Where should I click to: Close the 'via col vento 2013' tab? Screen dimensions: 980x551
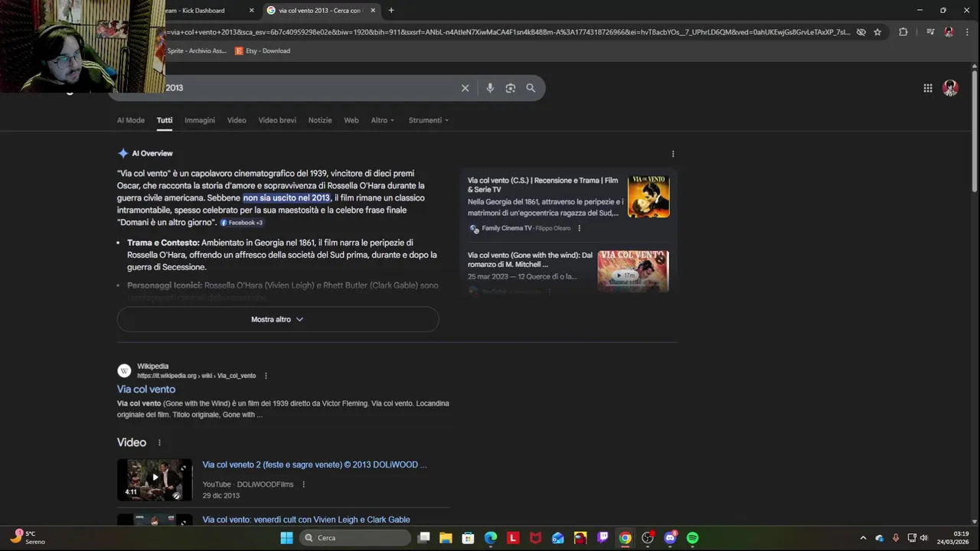373,11
